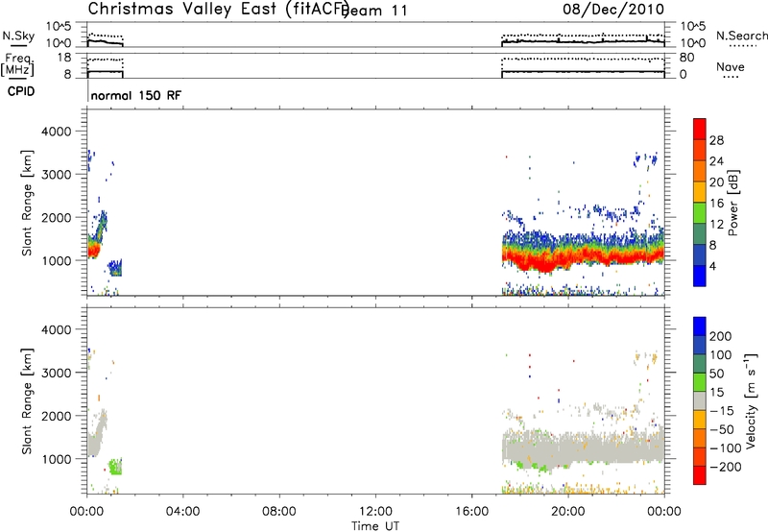Click the '4' label on Power color bar
The width and height of the screenshot is (768, 532).
(x=712, y=267)
